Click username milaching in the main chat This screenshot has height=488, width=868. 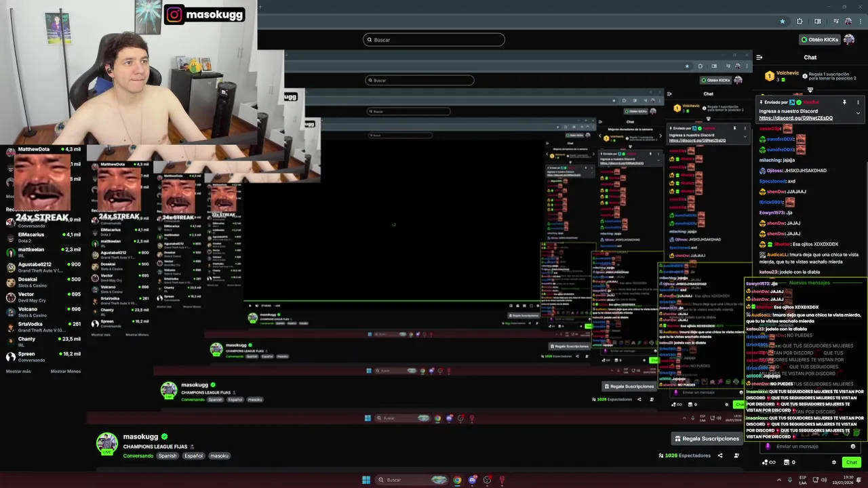pyautogui.click(x=770, y=160)
